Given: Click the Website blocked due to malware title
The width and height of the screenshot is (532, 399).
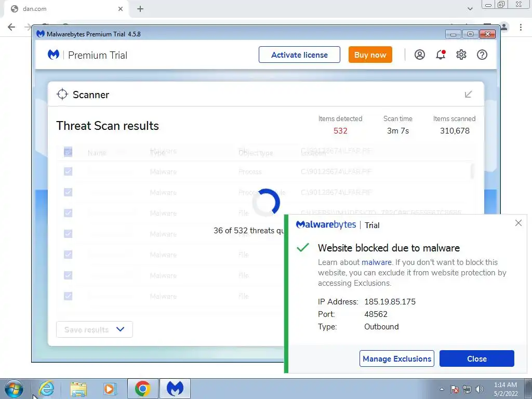Looking at the screenshot, I should pyautogui.click(x=389, y=248).
